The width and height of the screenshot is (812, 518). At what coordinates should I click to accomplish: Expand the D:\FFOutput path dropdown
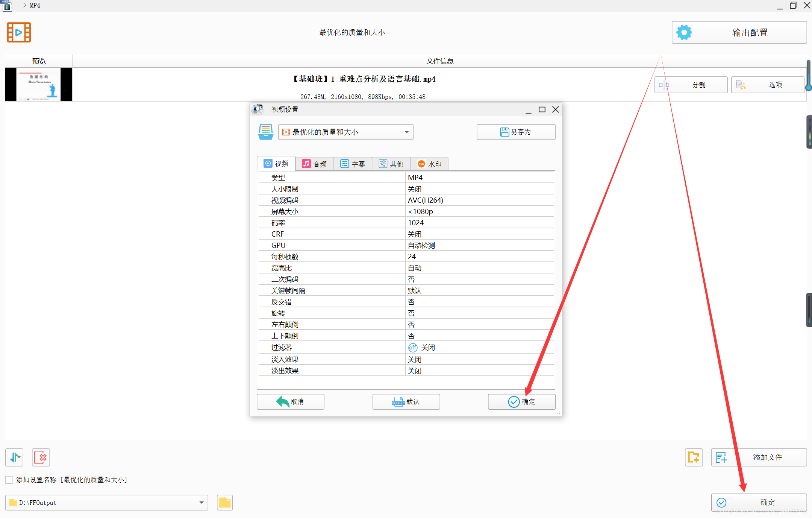(201, 503)
